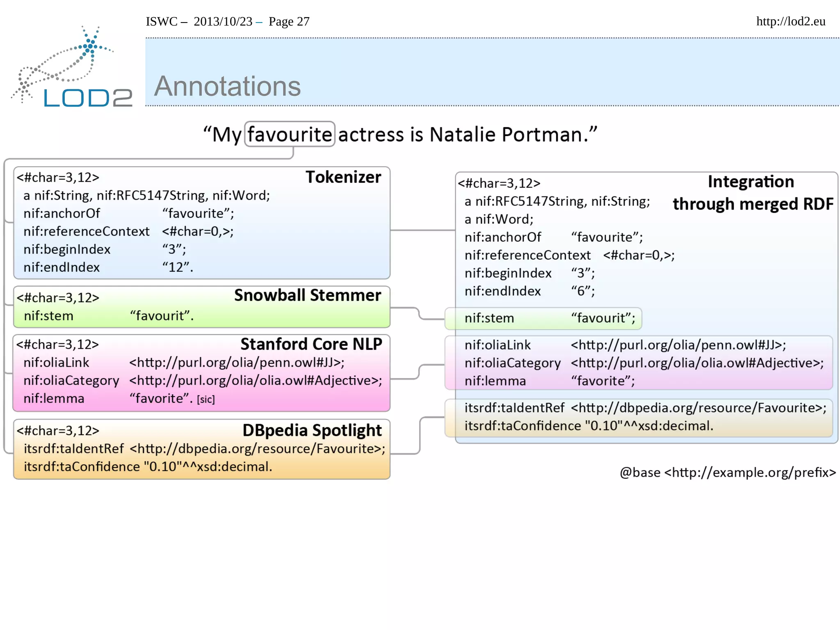840x630 pixels.
Task: Click the Stanford Core NLP heading
Action: pyautogui.click(x=311, y=344)
